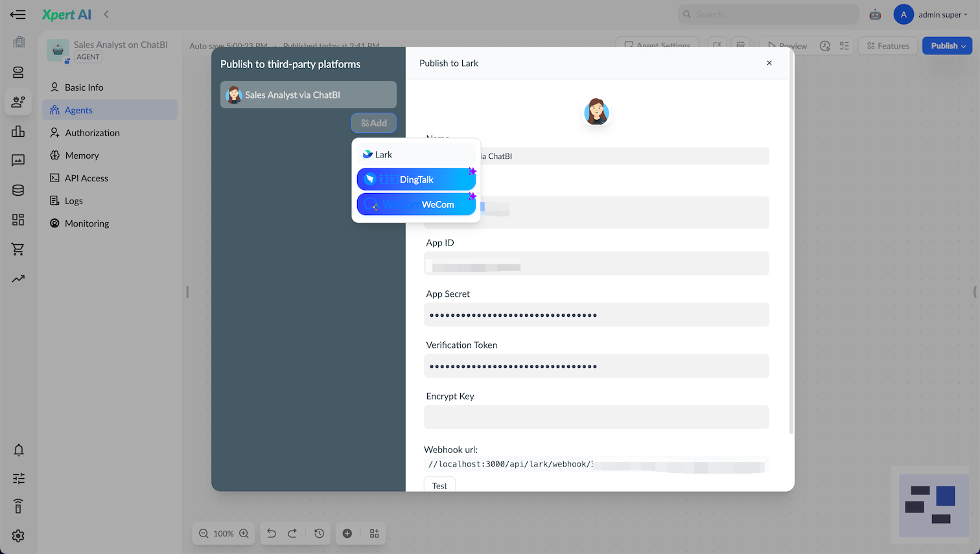Image resolution: width=980 pixels, height=554 pixels.
Task: Click the trend line sidebar icon
Action: tap(18, 278)
